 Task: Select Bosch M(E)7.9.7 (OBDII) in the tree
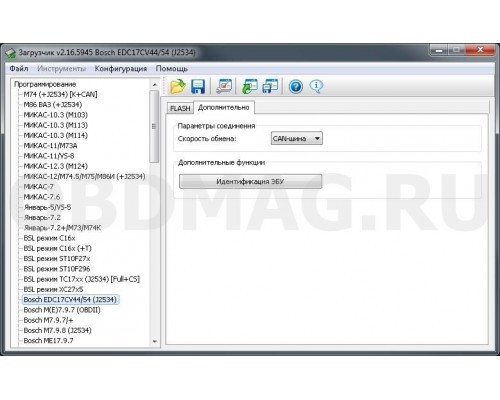tap(62, 310)
